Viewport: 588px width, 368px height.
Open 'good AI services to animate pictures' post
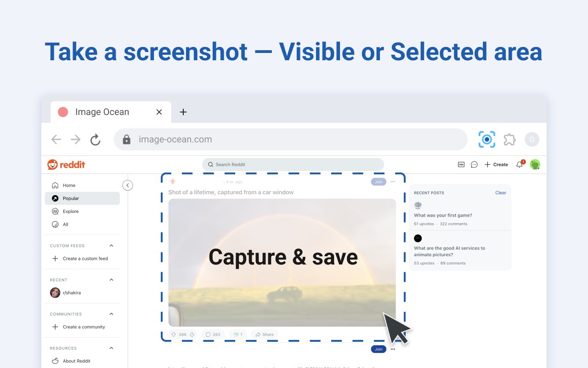click(x=449, y=251)
